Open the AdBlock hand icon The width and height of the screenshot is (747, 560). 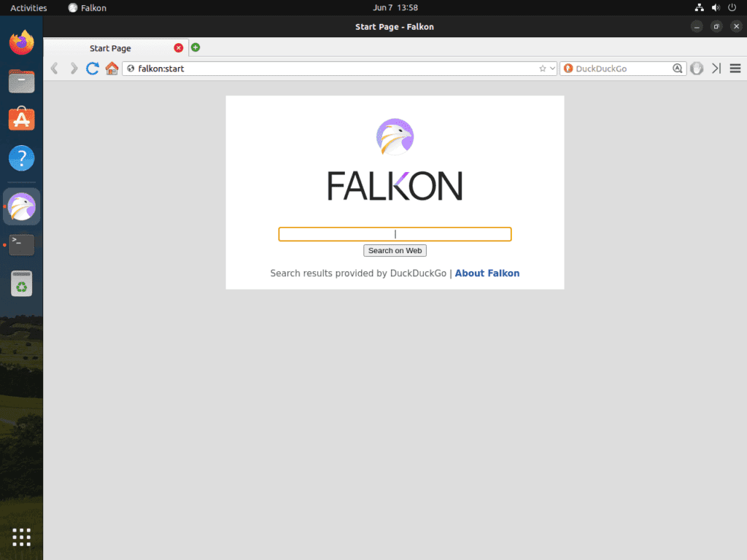[697, 68]
